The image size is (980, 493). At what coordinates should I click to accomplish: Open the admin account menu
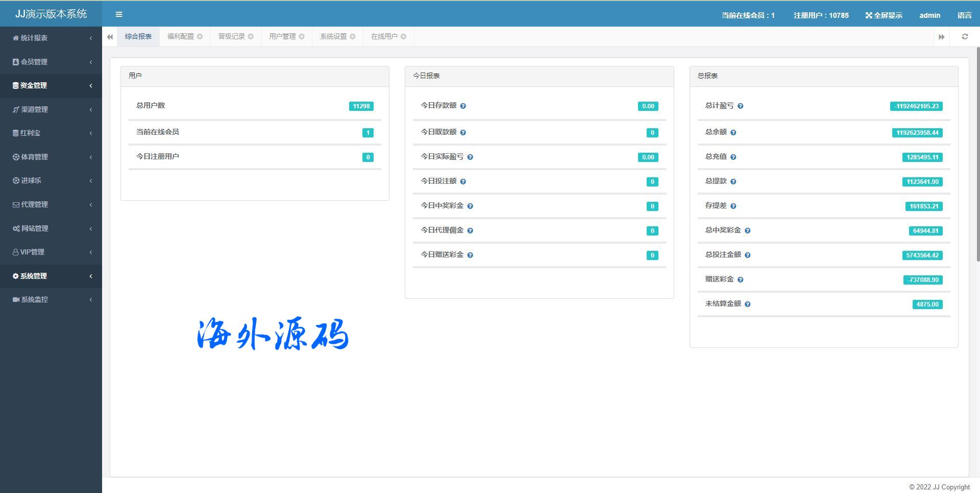click(929, 15)
